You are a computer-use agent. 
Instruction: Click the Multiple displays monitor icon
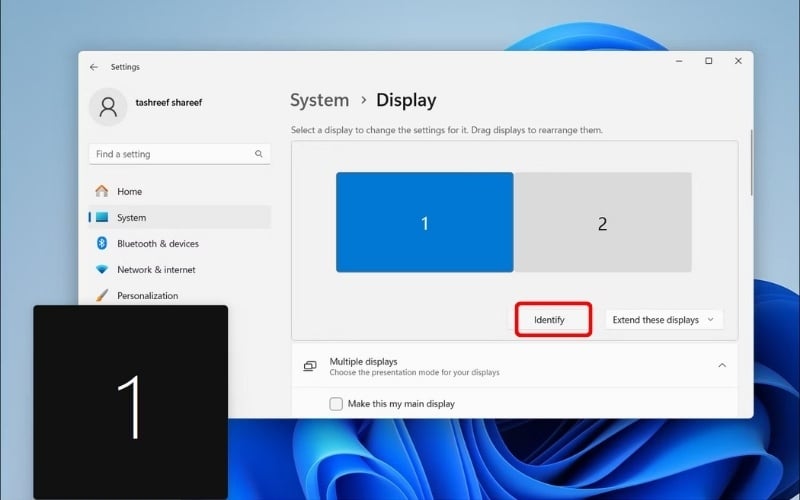point(310,366)
